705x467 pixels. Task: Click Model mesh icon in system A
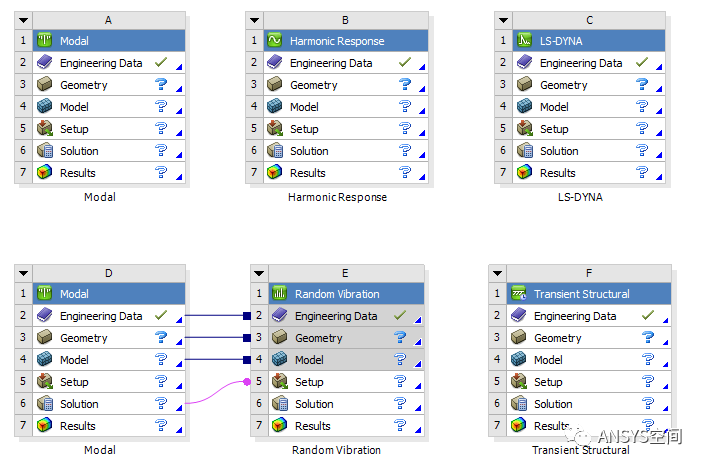[45, 106]
